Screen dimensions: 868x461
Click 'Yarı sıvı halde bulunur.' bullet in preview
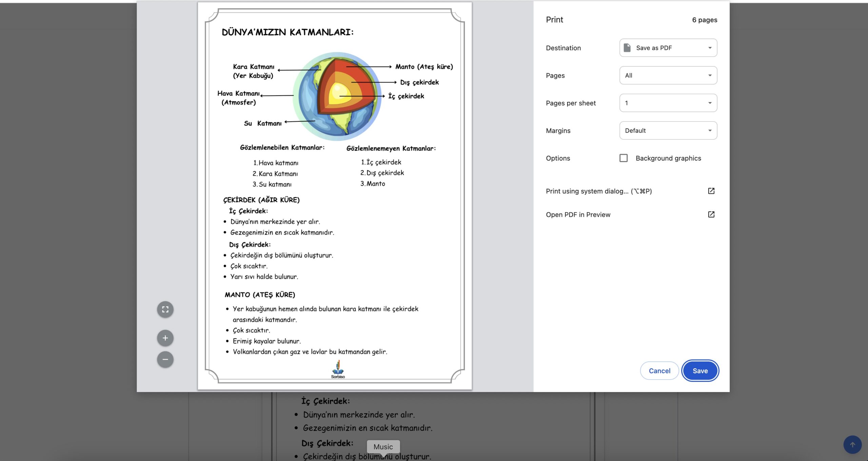click(264, 277)
